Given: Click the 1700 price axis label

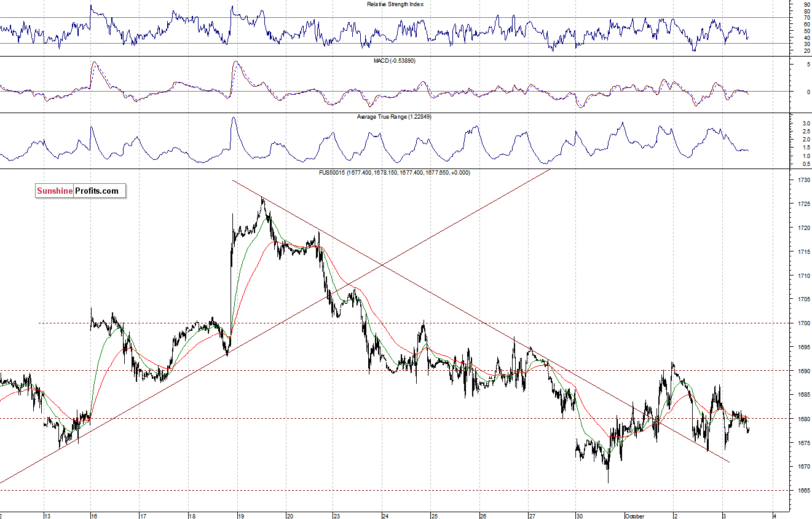Looking at the screenshot, I should coord(804,323).
